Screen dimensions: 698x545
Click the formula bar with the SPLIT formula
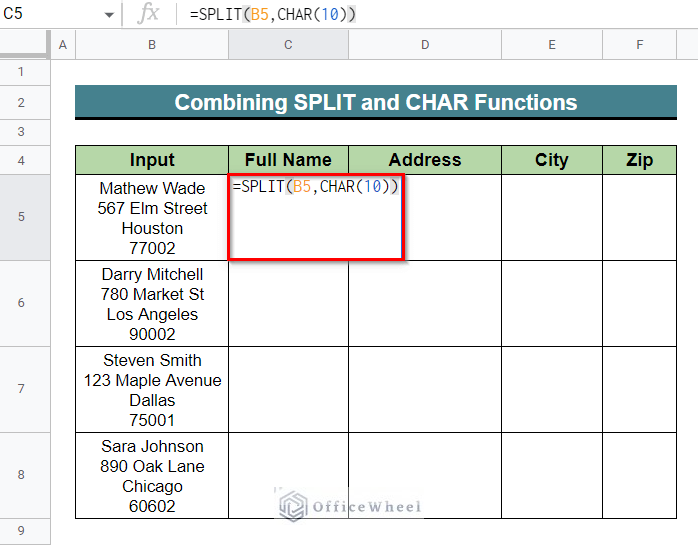tap(438, 14)
